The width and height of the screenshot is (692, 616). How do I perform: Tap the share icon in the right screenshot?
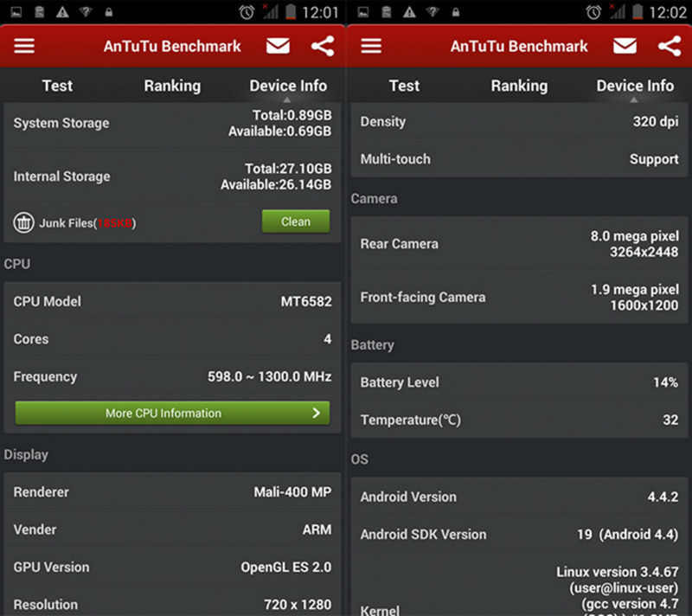point(670,46)
